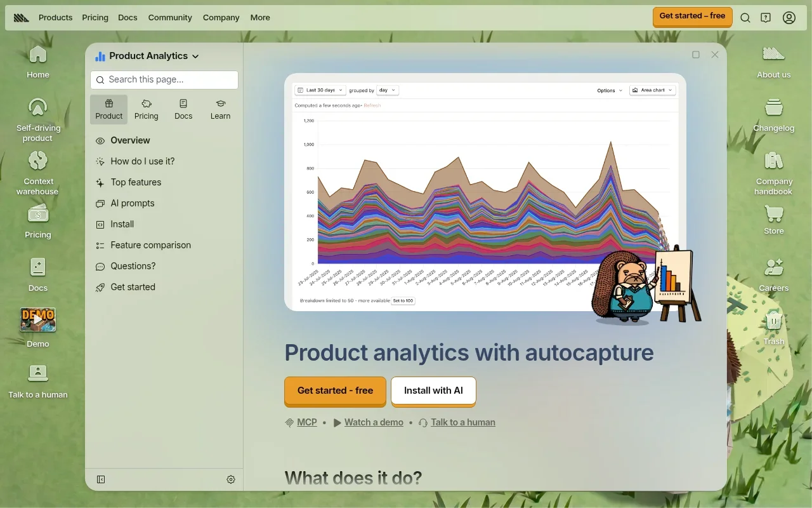
Task: Open the Docs desktop icon
Action: (38, 275)
